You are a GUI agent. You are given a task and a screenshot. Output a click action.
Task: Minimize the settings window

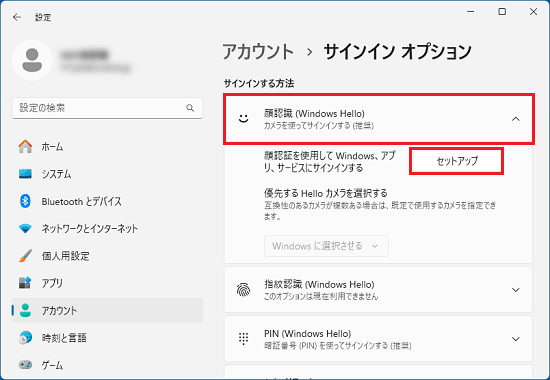pos(471,12)
